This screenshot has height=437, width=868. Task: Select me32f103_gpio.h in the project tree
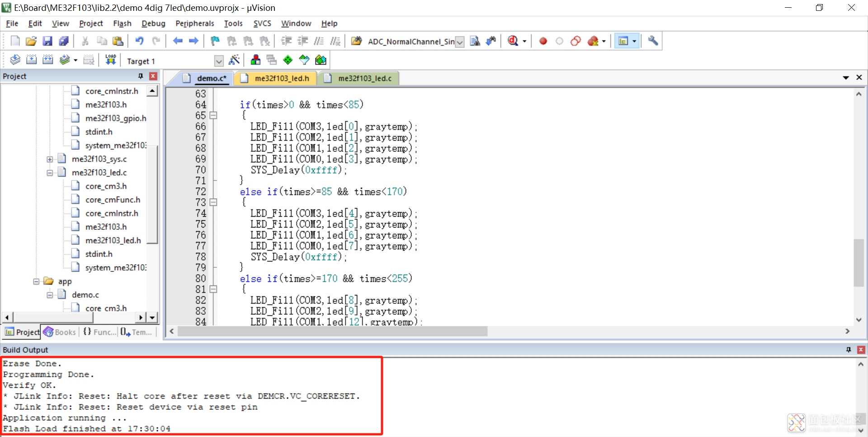point(116,118)
